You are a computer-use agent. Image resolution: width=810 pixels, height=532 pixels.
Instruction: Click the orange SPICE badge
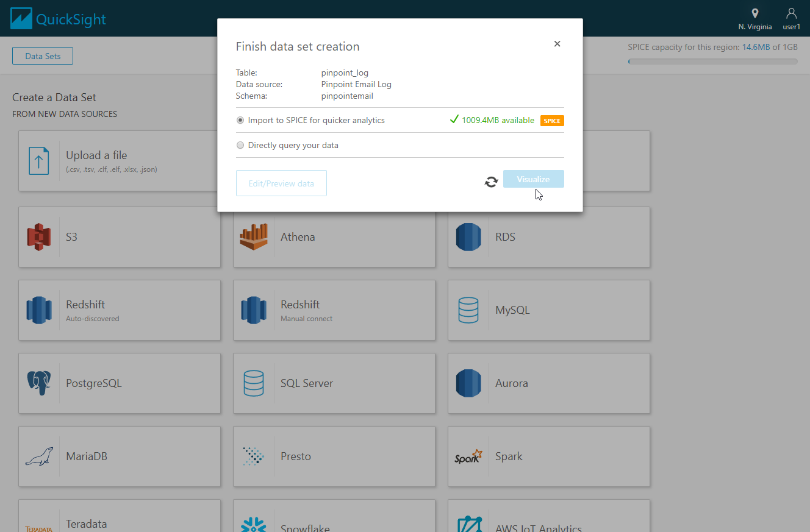[552, 121]
